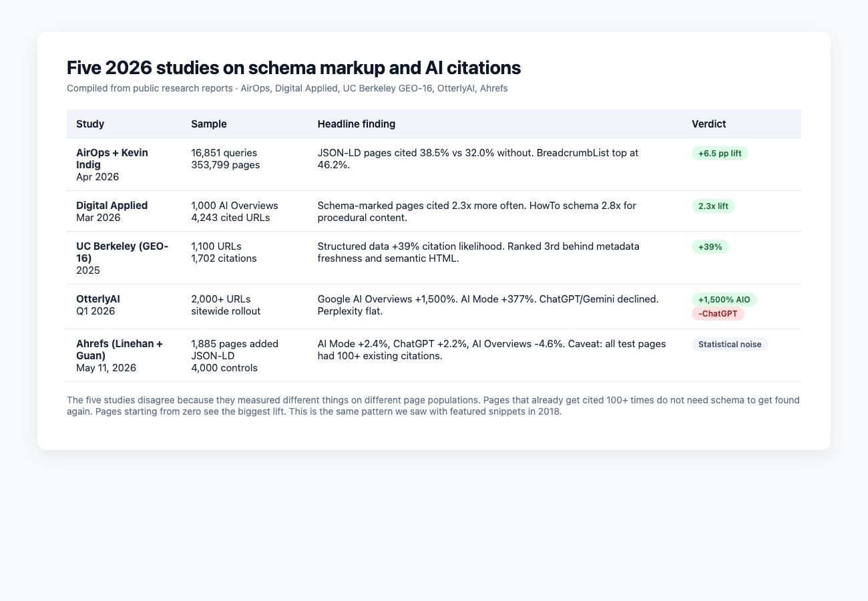Click the '+6.5 pp lift' badge
868x601 pixels.
[x=720, y=153]
